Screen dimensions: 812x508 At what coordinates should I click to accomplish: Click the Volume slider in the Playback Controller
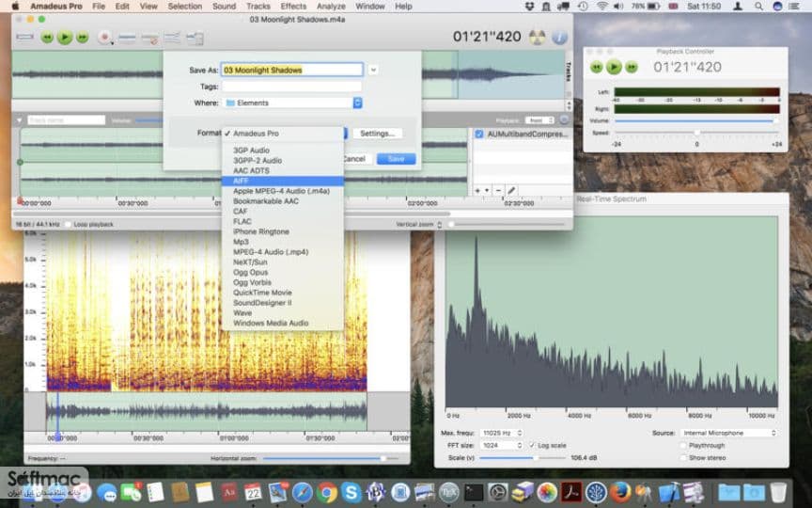pos(696,120)
